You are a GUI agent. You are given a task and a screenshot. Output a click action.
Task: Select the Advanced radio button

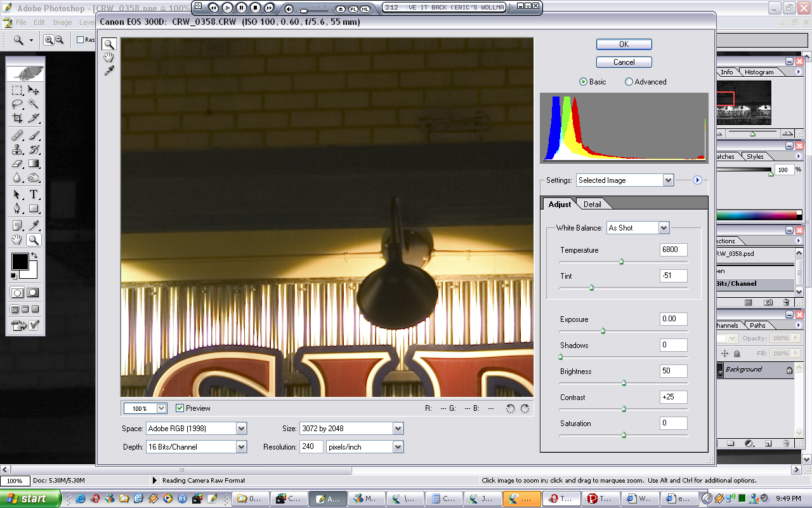point(629,82)
